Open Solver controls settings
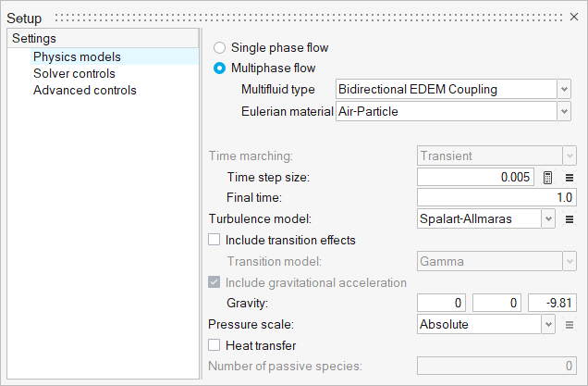588x386 pixels. (74, 73)
